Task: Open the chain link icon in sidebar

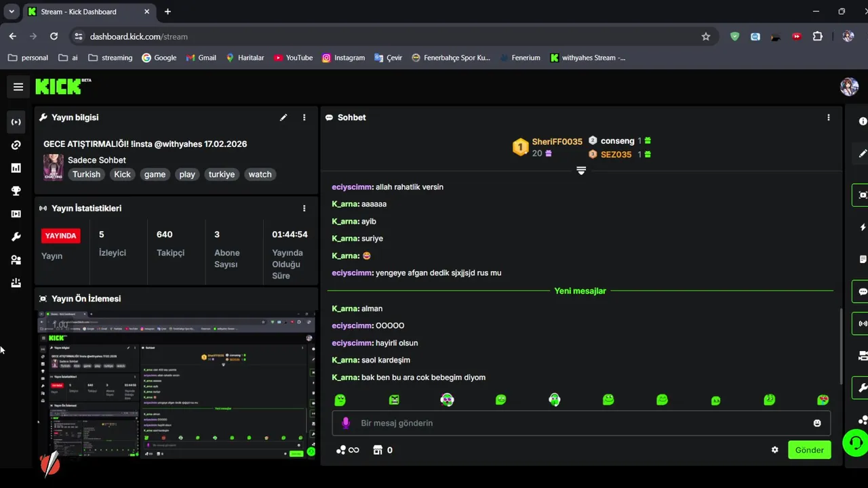Action: click(16, 145)
